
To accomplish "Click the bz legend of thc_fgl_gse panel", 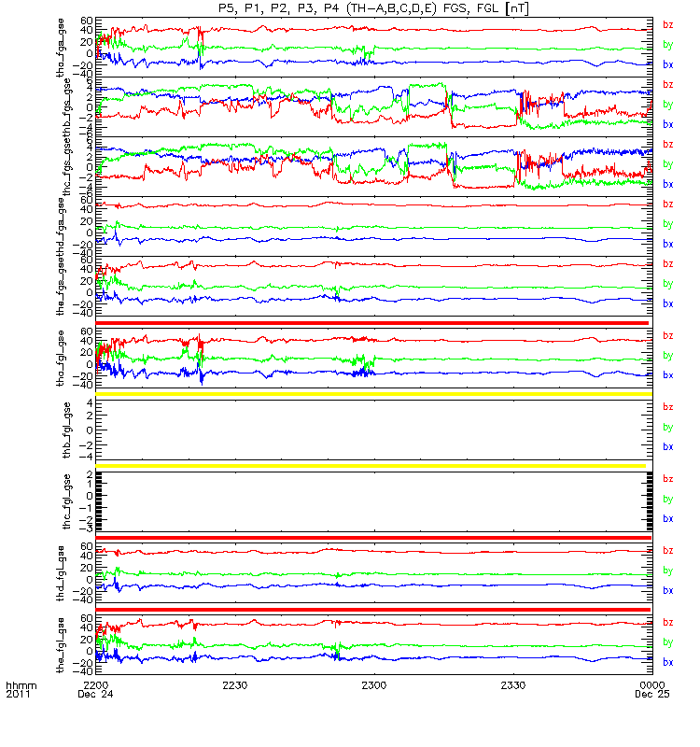I will point(668,479).
